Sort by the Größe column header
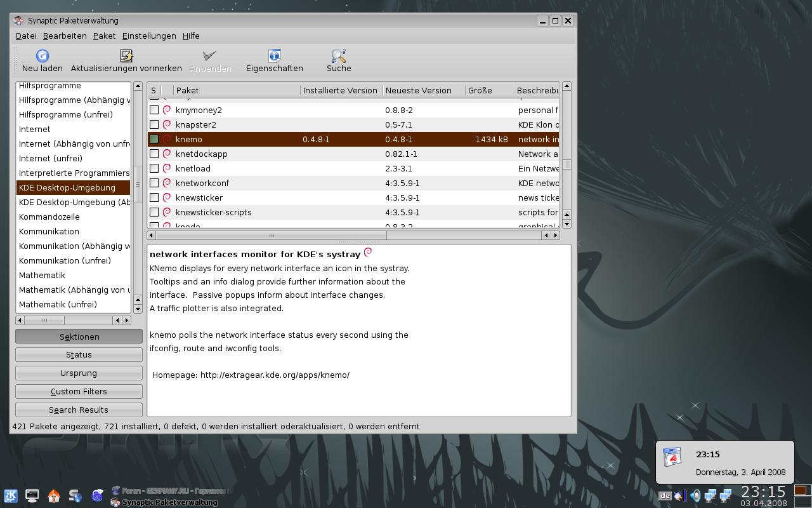 (489, 90)
